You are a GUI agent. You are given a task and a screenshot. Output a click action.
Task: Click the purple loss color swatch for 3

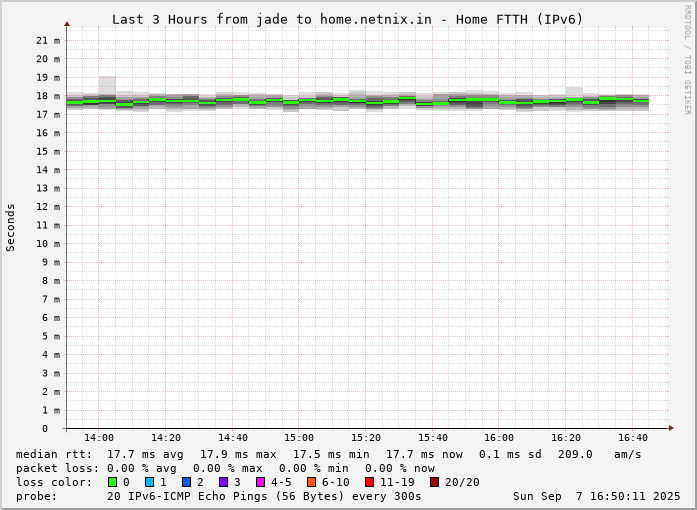(223, 482)
